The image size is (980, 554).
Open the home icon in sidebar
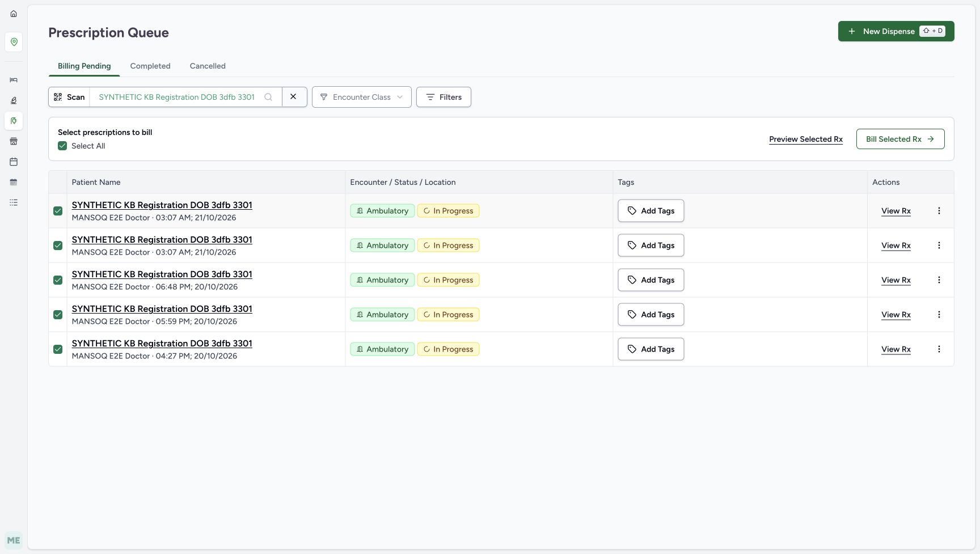coord(14,14)
